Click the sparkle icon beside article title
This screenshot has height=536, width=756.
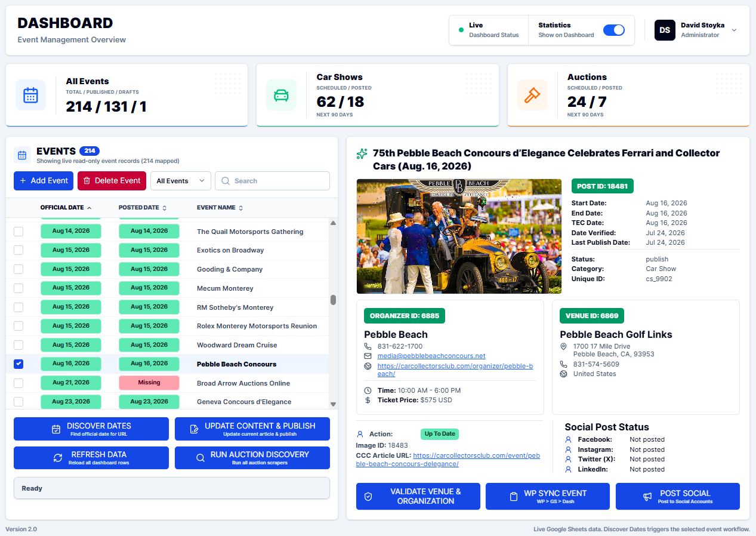(x=362, y=154)
